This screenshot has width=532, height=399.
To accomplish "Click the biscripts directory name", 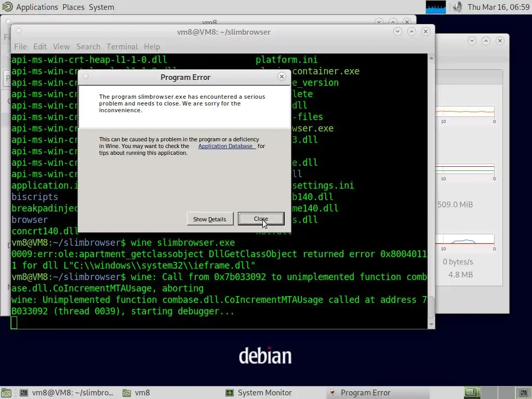I will coord(35,197).
